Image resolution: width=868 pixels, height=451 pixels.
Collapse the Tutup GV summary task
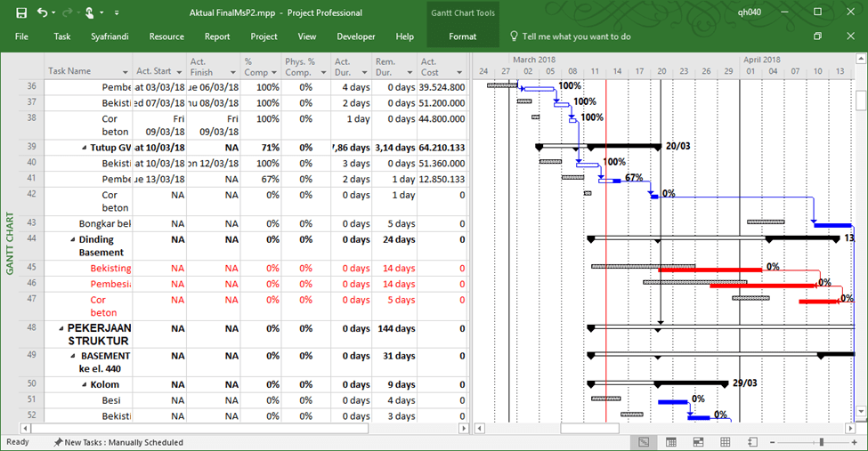tap(85, 148)
